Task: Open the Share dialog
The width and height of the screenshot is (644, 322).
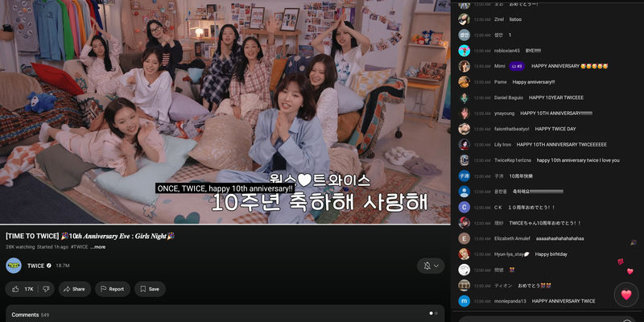Action: [74, 289]
